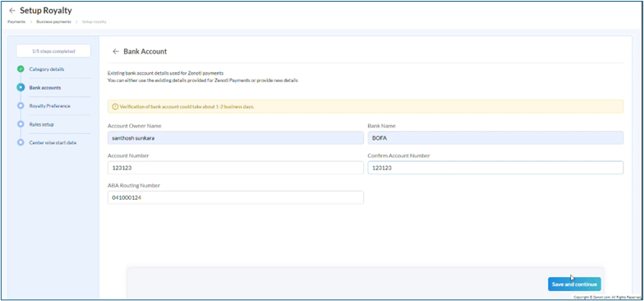Screen dimensions: 644x301
Task: Click the Bank Name field showing BOFA
Action: click(495, 138)
